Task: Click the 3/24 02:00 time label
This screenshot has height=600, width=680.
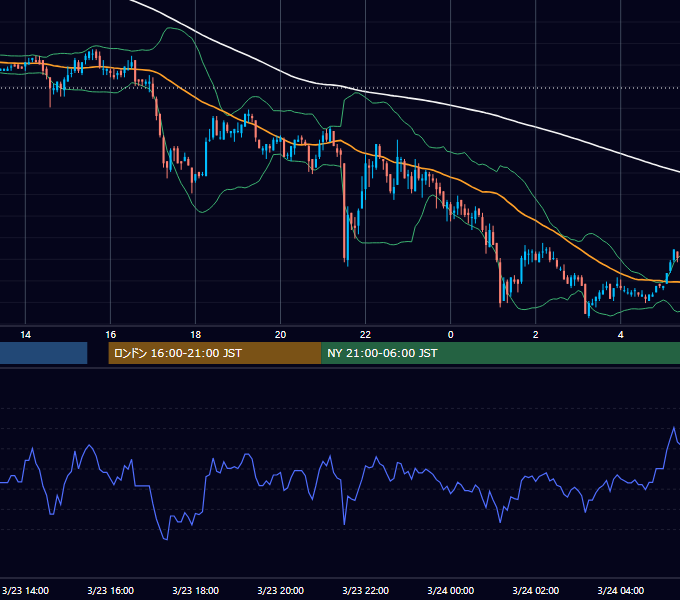Action: pos(536,590)
